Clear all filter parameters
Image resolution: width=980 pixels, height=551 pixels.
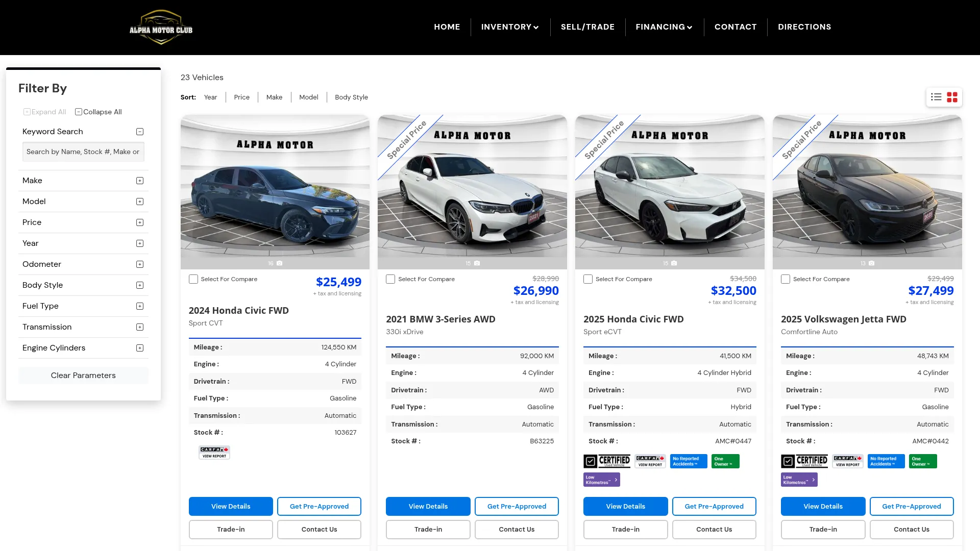pos(83,375)
